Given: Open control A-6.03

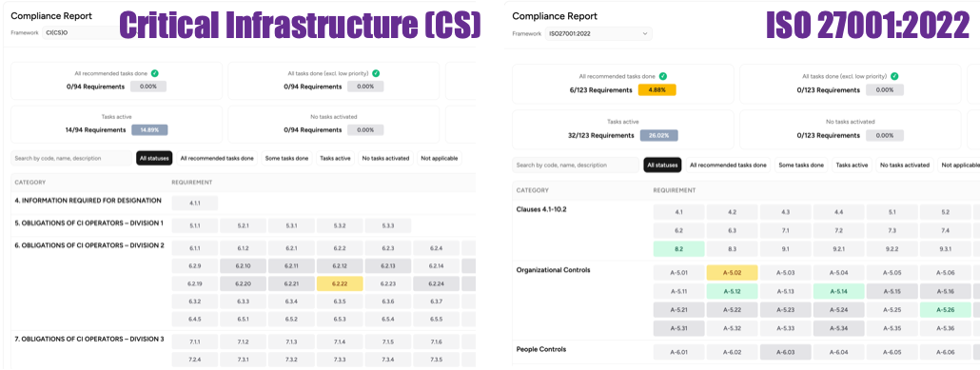Looking at the screenshot, I should [786, 352].
